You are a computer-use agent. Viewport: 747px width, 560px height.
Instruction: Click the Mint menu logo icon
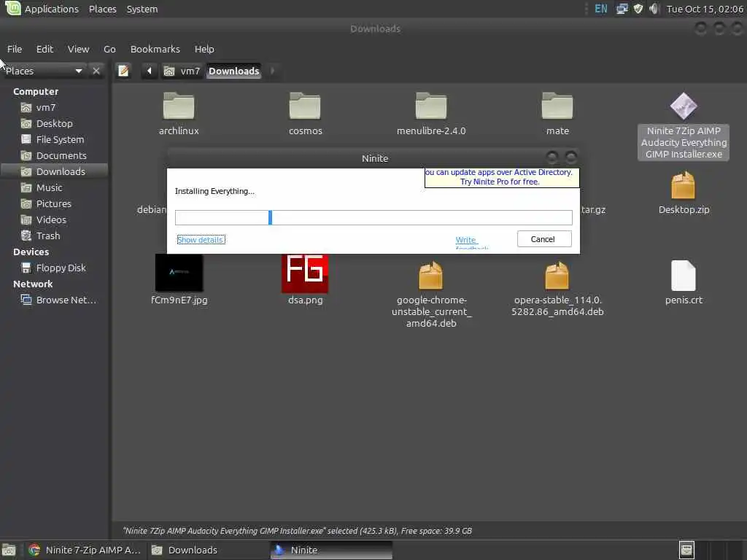[x=12, y=8]
